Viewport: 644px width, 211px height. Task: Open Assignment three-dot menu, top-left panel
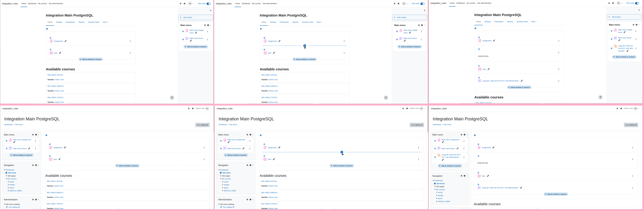click(x=130, y=41)
